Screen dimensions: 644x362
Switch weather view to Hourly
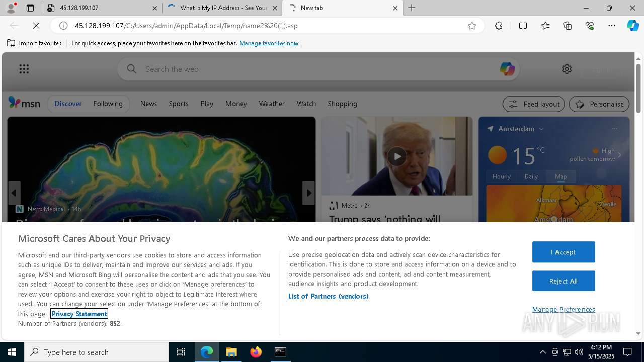502,176
